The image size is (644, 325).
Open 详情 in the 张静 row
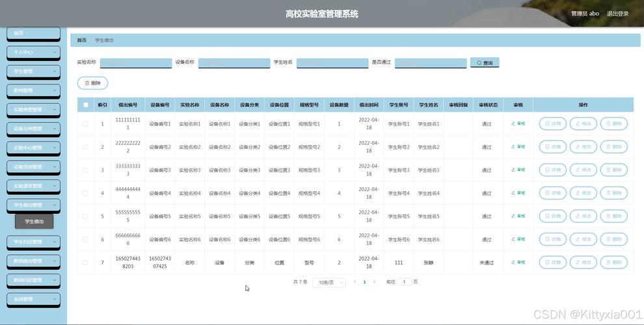[x=553, y=262]
